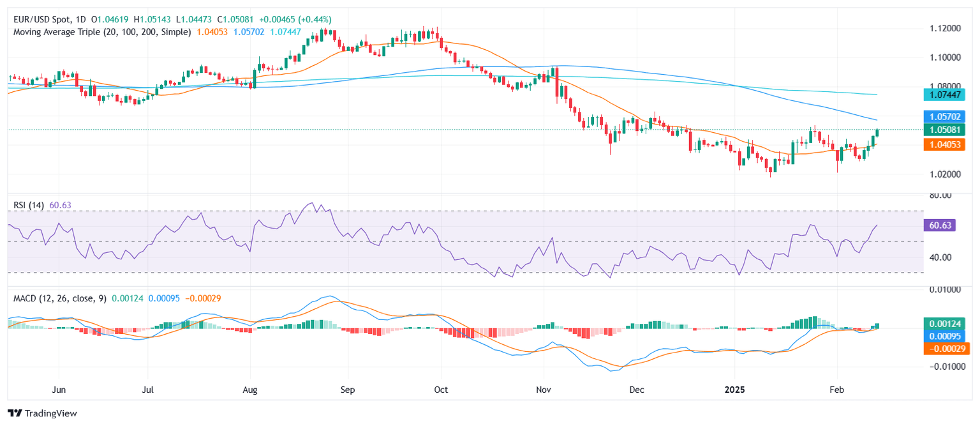Click the Jun label on time axis
Viewport: 980px width, 426px height.
click(x=59, y=388)
